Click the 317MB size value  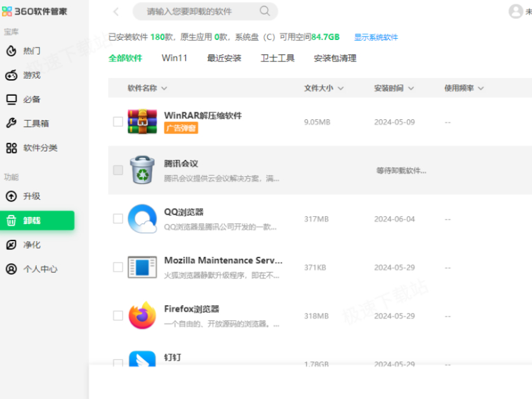pos(316,219)
